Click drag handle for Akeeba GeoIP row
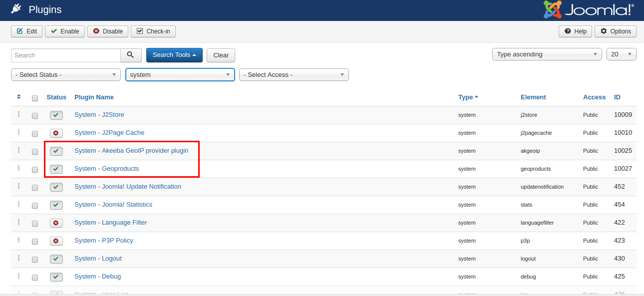 click(19, 150)
